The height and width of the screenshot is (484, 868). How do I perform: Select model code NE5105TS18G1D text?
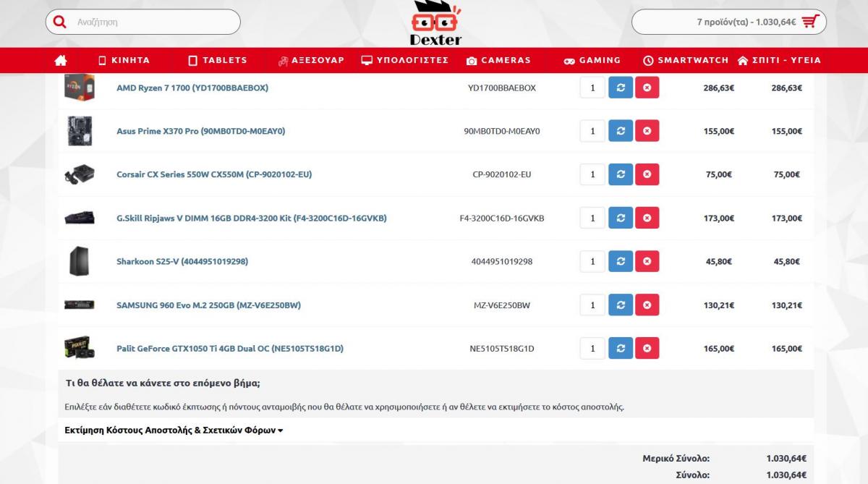(502, 348)
